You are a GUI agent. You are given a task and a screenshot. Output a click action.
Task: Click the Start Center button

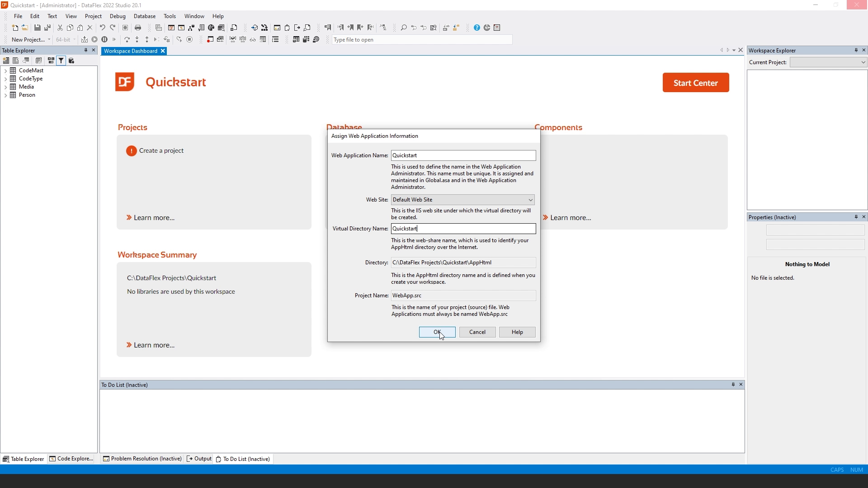click(x=696, y=83)
